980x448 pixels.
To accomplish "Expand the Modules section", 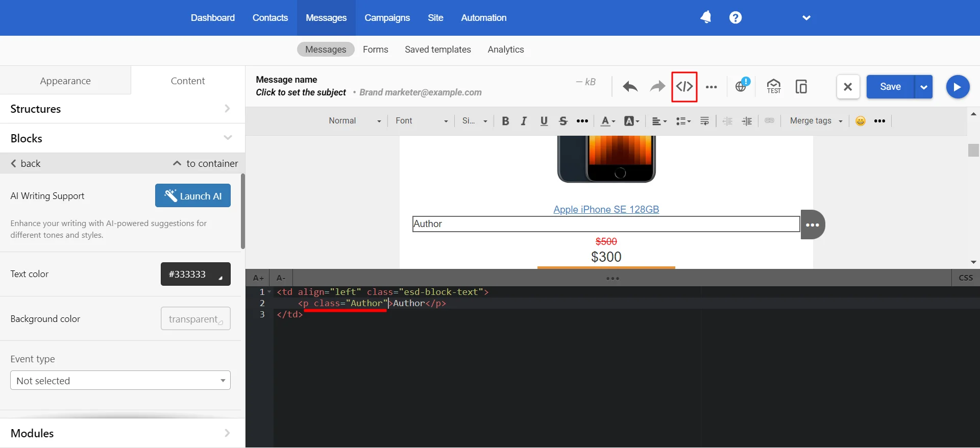I will click(x=122, y=433).
